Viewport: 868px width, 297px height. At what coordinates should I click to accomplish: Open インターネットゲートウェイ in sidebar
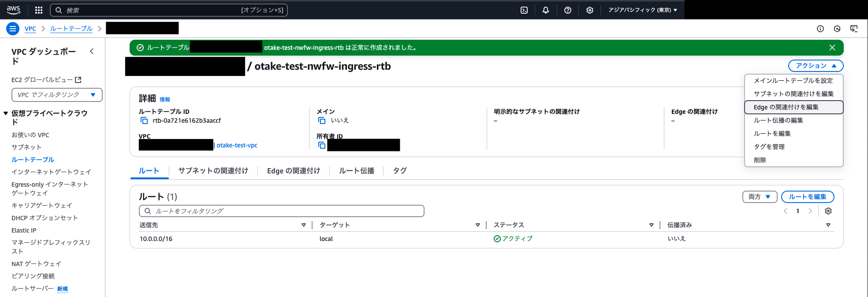[51, 172]
